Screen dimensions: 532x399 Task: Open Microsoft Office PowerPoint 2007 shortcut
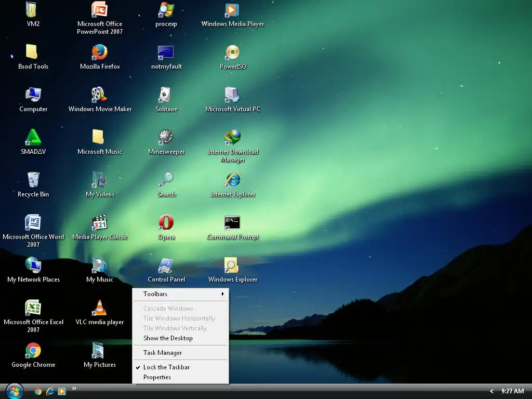pyautogui.click(x=99, y=9)
